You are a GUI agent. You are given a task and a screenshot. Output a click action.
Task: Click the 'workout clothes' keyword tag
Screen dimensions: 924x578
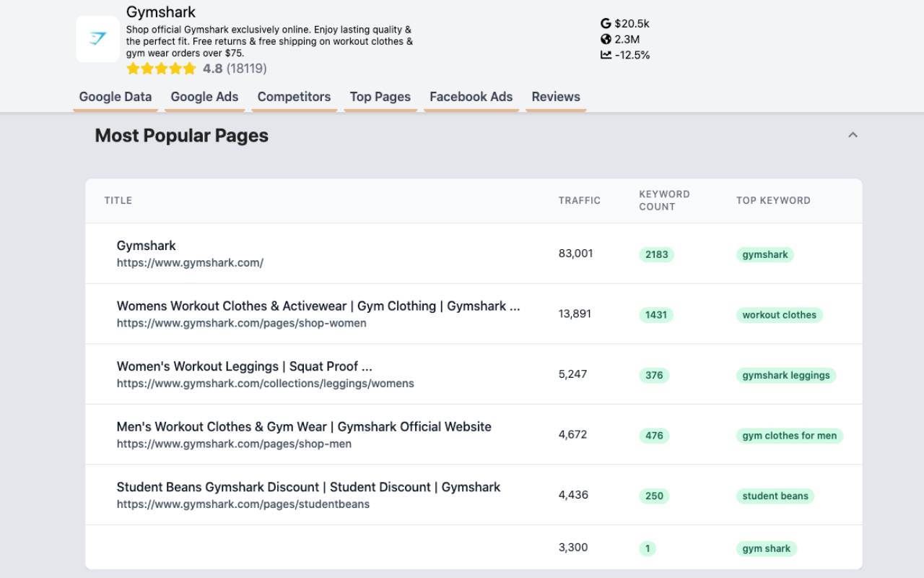pyautogui.click(x=780, y=315)
